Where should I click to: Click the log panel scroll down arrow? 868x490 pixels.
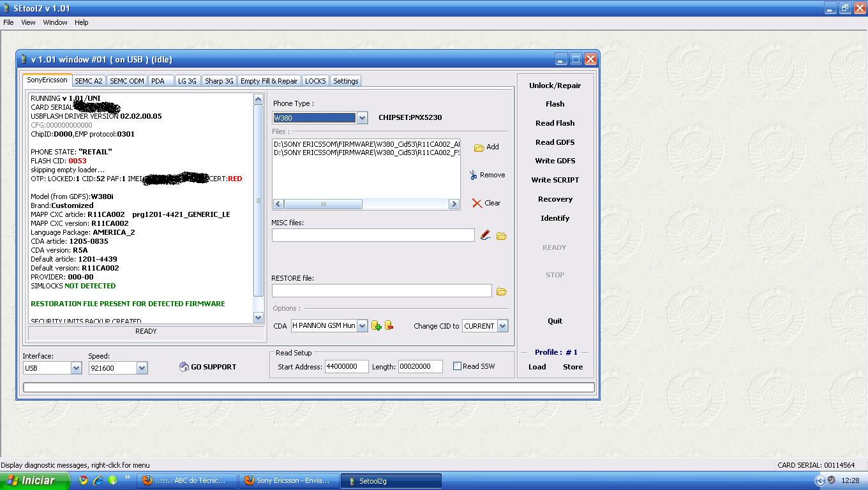258,317
